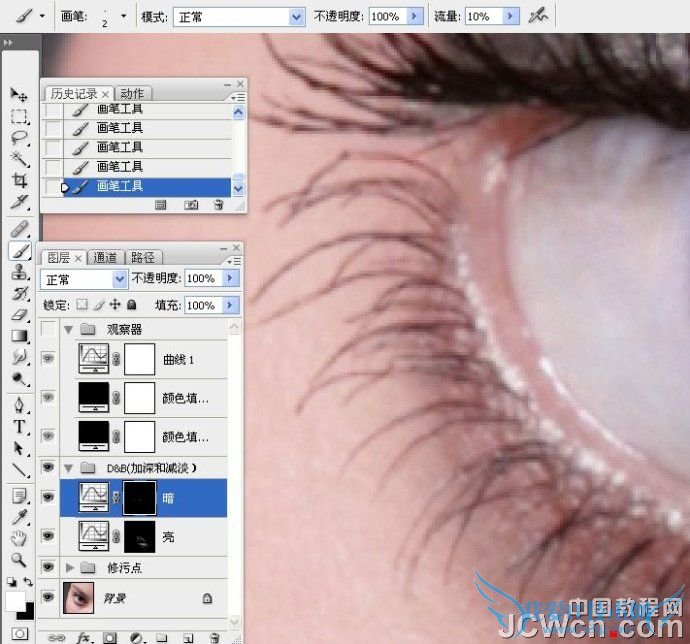Switch to 通道 tab

click(x=105, y=258)
